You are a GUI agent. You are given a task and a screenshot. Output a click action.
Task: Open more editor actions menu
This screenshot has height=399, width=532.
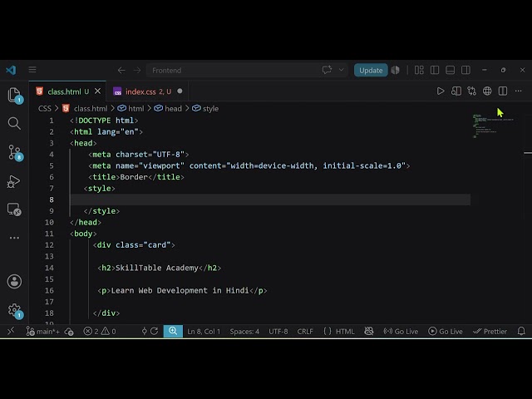pyautogui.click(x=519, y=91)
